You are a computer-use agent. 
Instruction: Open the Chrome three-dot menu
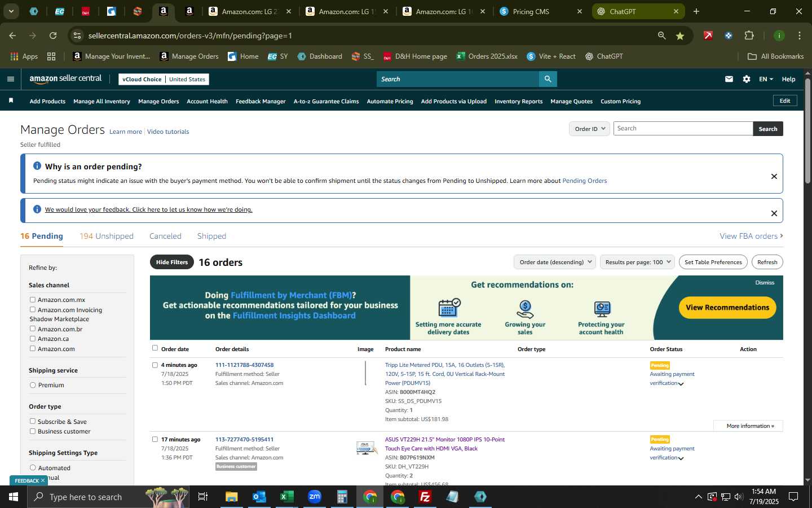pyautogui.click(x=800, y=36)
